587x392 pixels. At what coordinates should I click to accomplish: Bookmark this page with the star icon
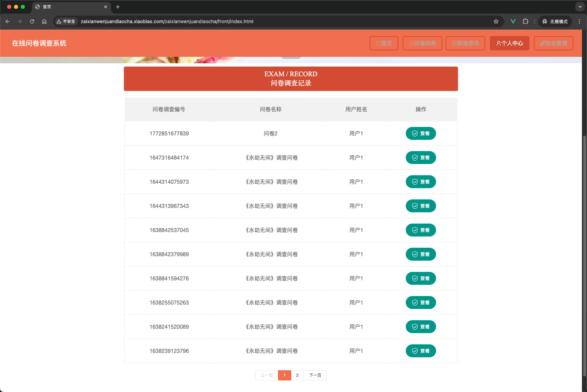(496, 21)
